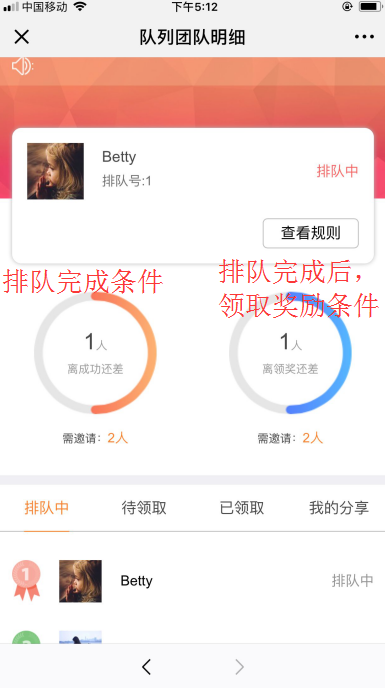
Task: Open the 我的分享 tab
Action: [x=338, y=508]
